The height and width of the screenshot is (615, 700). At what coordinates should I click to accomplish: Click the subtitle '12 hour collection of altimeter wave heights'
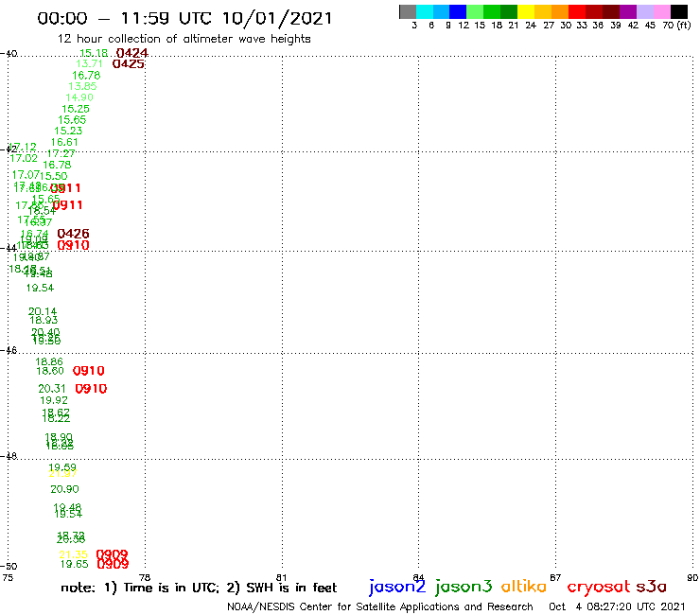(184, 39)
